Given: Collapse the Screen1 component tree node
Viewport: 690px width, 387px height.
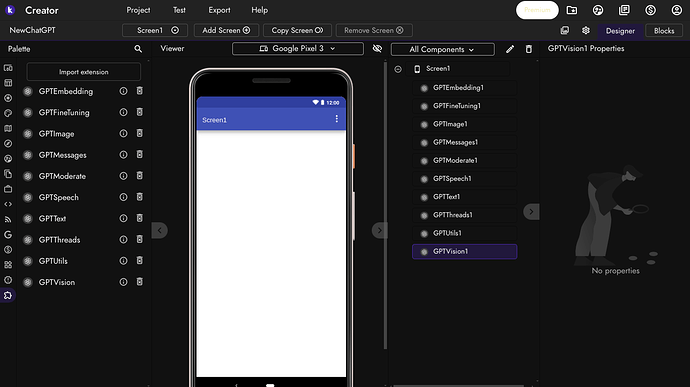Looking at the screenshot, I should tap(398, 69).
